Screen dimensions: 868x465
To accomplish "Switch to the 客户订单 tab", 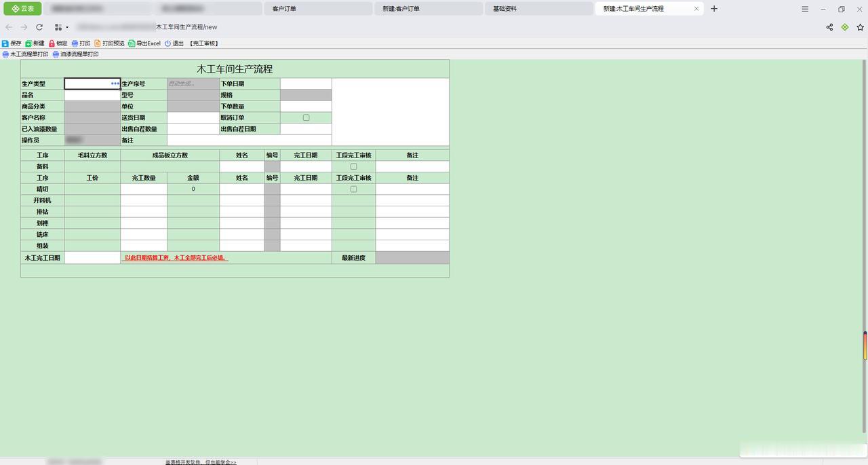I will coord(317,9).
